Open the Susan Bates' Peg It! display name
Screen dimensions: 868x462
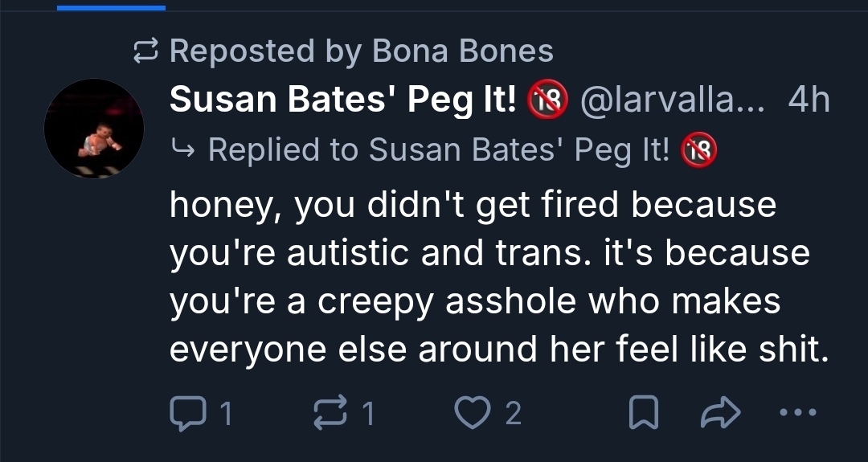[343, 100]
